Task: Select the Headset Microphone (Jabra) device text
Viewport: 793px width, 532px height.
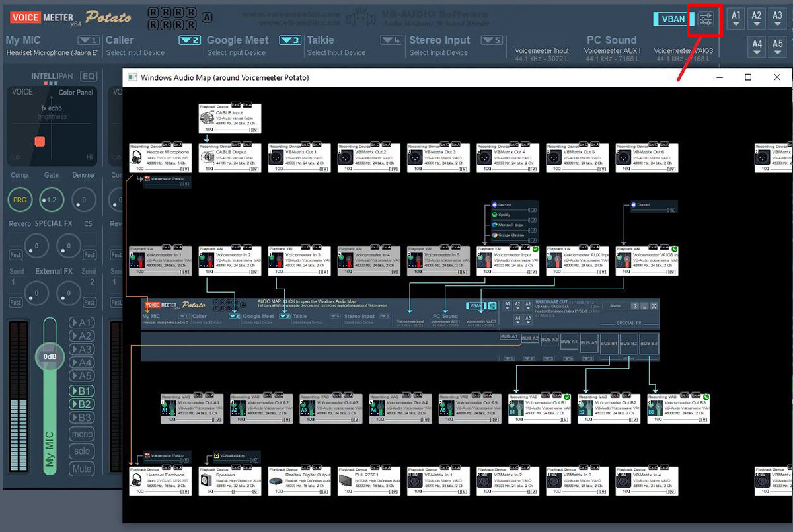Action: coord(52,53)
